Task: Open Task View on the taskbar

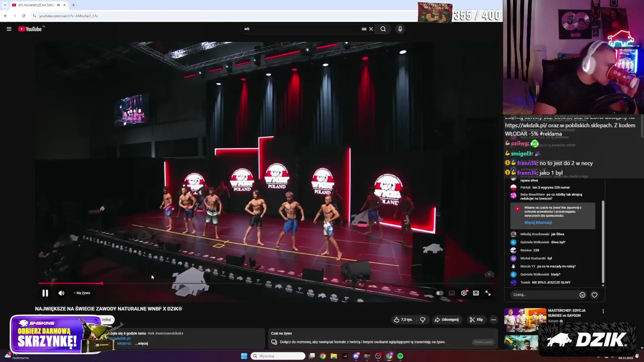Action: point(312,356)
